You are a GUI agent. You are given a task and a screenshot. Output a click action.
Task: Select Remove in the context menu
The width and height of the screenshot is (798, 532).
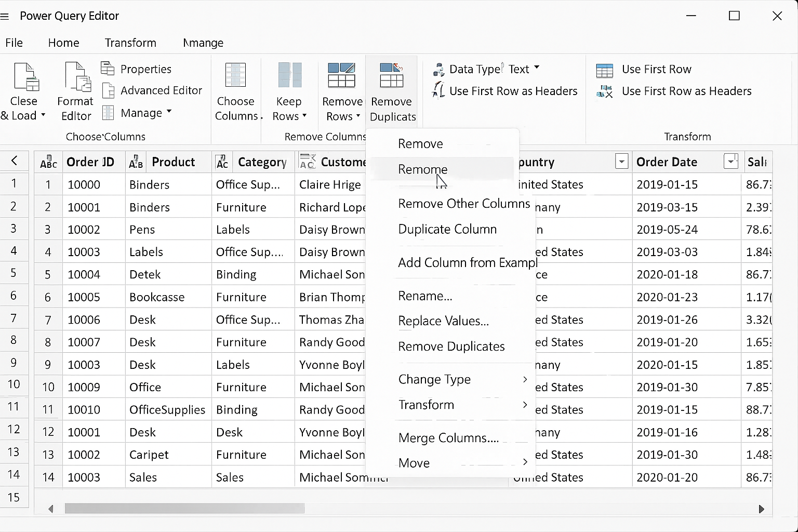(420, 143)
